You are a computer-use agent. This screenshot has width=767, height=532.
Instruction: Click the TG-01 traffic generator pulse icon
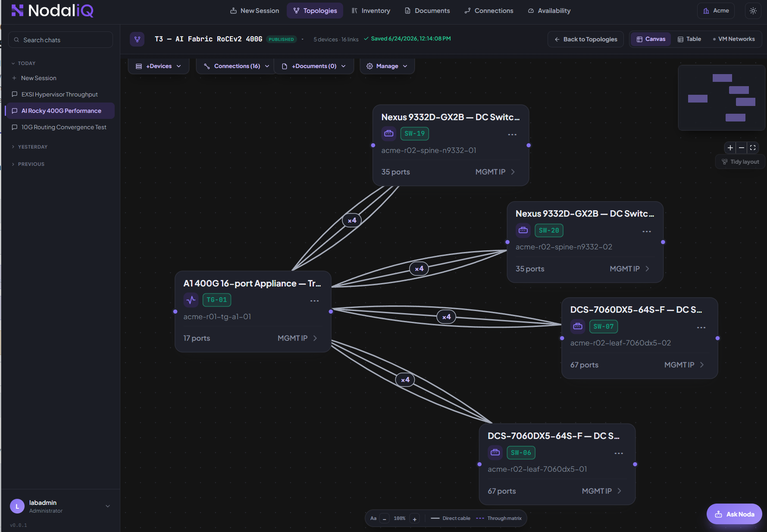tap(191, 300)
